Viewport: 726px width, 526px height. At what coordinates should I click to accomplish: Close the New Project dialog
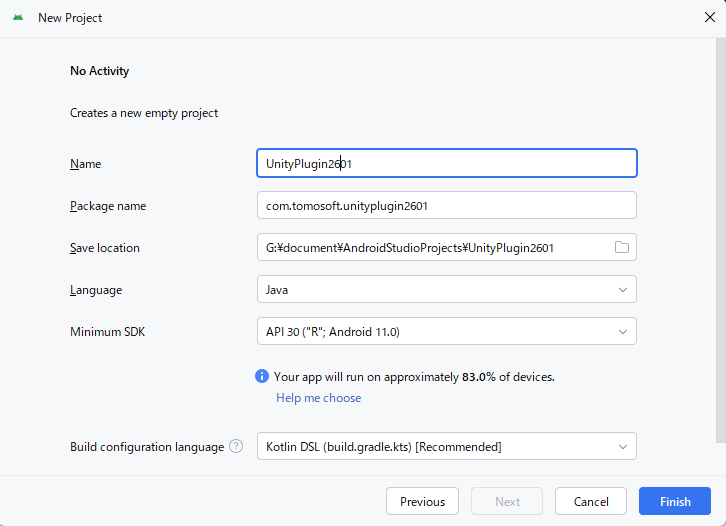click(x=709, y=17)
